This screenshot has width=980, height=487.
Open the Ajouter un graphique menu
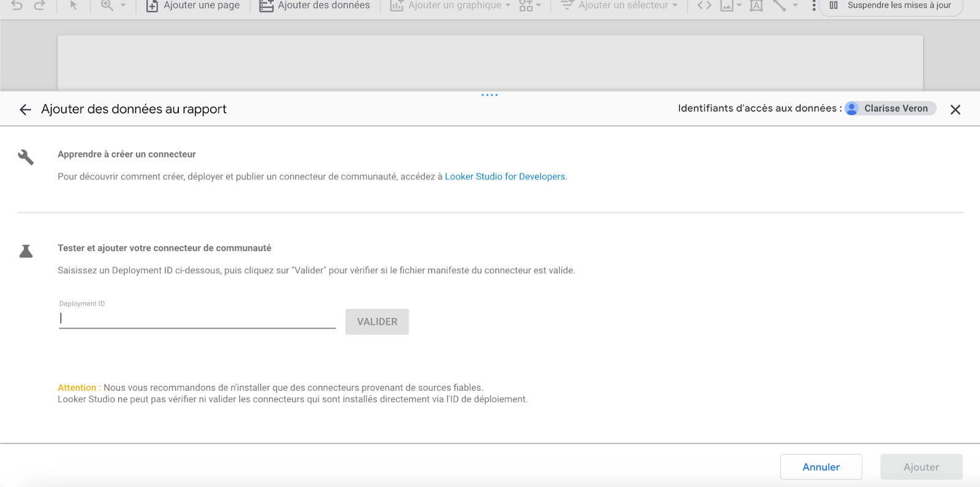click(x=450, y=6)
